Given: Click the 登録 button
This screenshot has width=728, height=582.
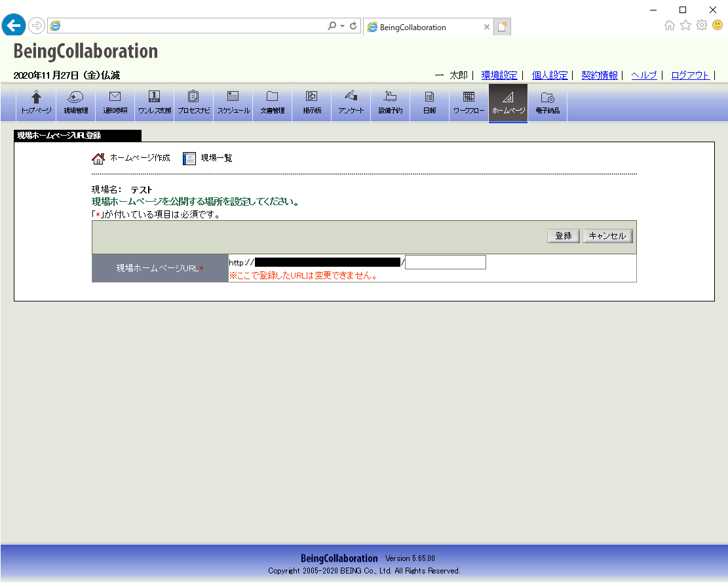Looking at the screenshot, I should (563, 236).
